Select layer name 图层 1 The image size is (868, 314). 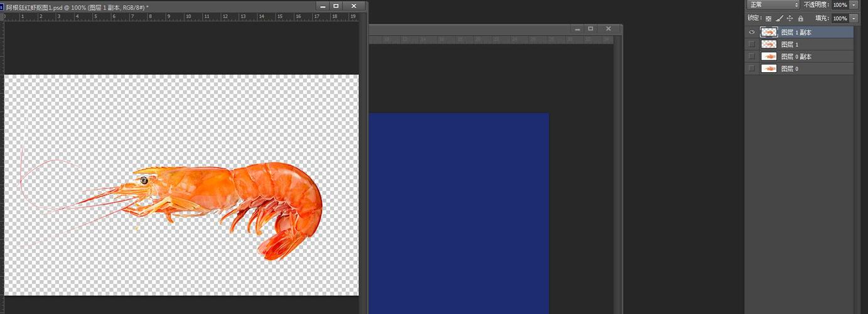(x=790, y=45)
